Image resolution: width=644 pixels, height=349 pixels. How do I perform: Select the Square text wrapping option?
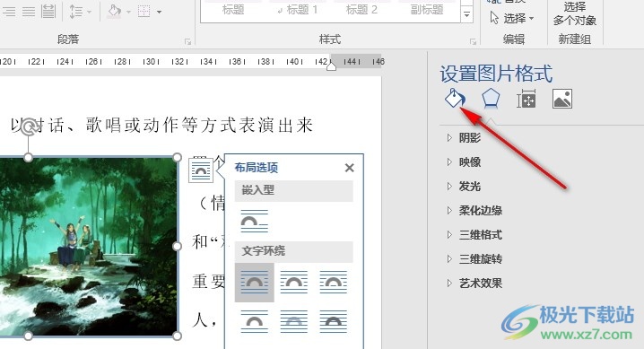[254, 283]
